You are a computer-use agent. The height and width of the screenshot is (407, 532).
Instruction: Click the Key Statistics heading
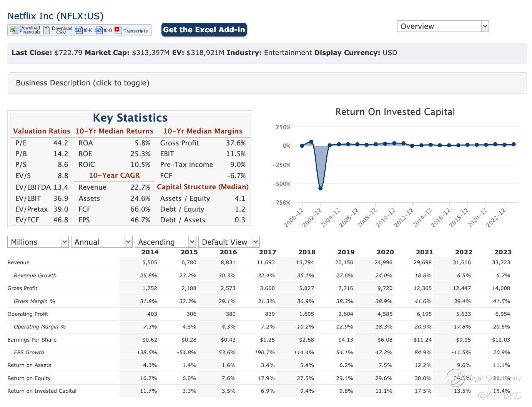click(x=130, y=118)
